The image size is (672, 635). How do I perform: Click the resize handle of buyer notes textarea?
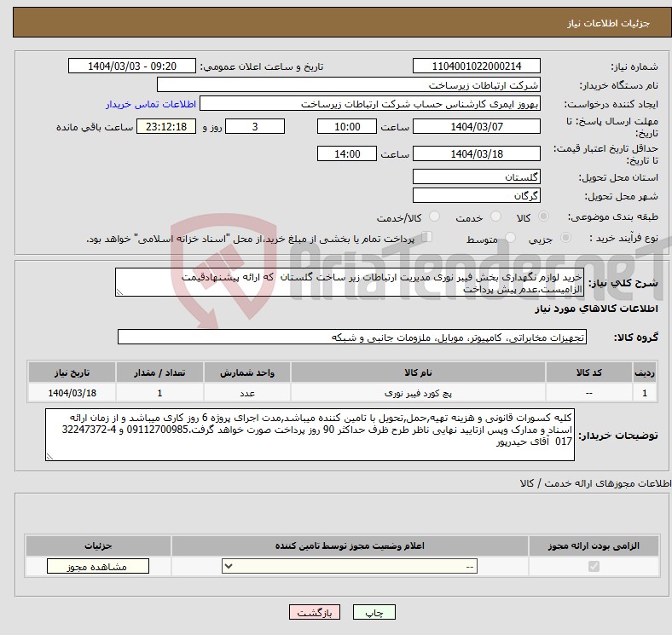49,457
